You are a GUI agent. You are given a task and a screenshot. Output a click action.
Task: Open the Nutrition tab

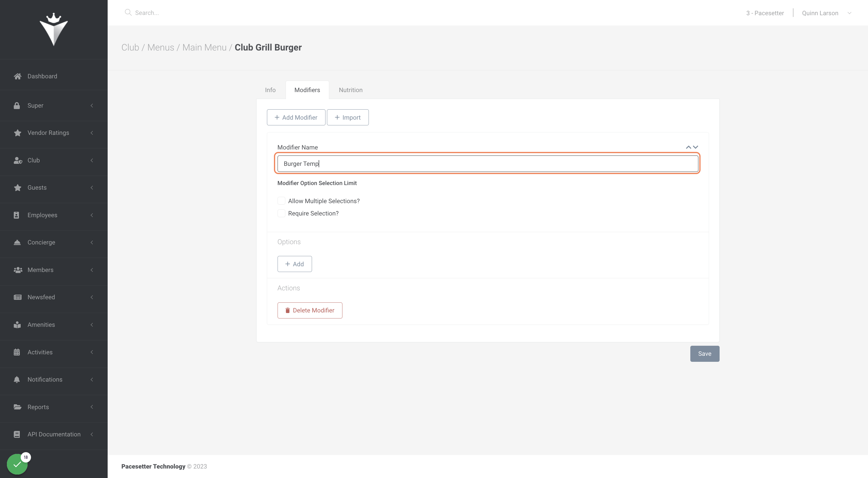click(351, 90)
